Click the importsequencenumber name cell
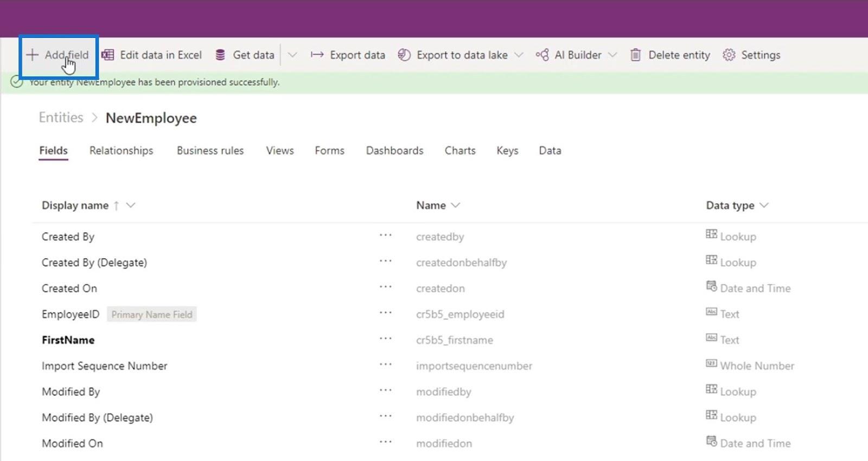 pos(474,366)
